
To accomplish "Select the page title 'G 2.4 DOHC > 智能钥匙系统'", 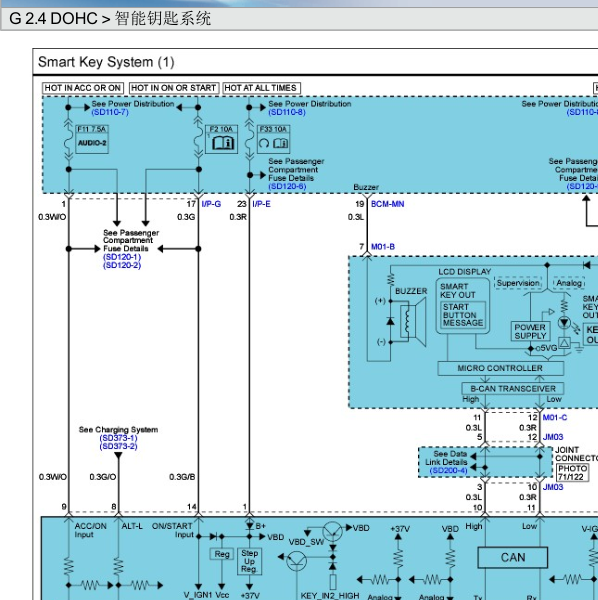I will [x=110, y=18].
